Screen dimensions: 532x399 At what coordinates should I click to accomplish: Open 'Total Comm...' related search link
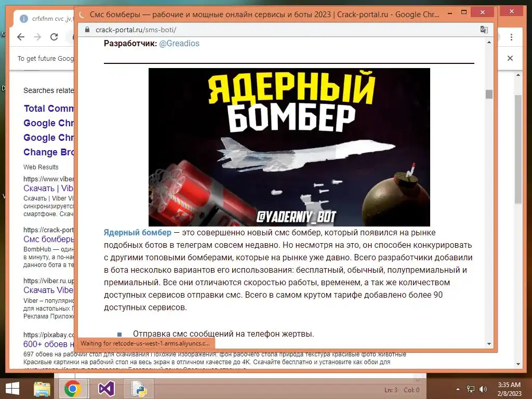coord(49,109)
